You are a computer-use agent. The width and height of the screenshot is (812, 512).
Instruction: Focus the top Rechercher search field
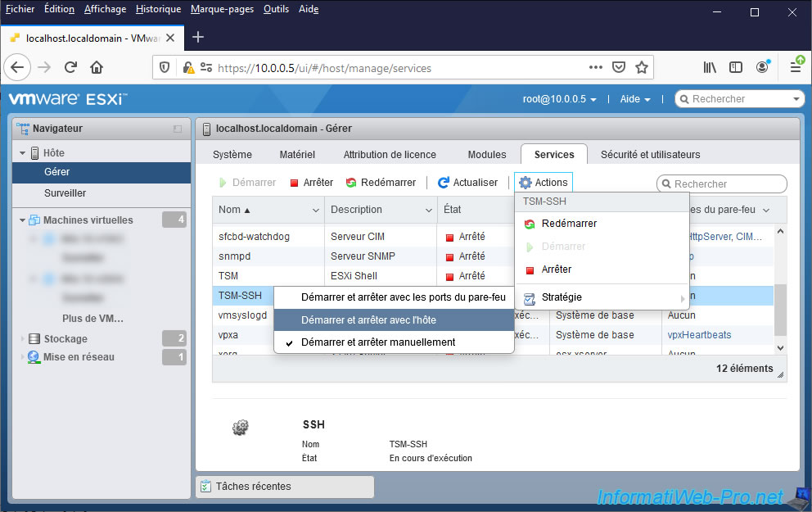[739, 99]
